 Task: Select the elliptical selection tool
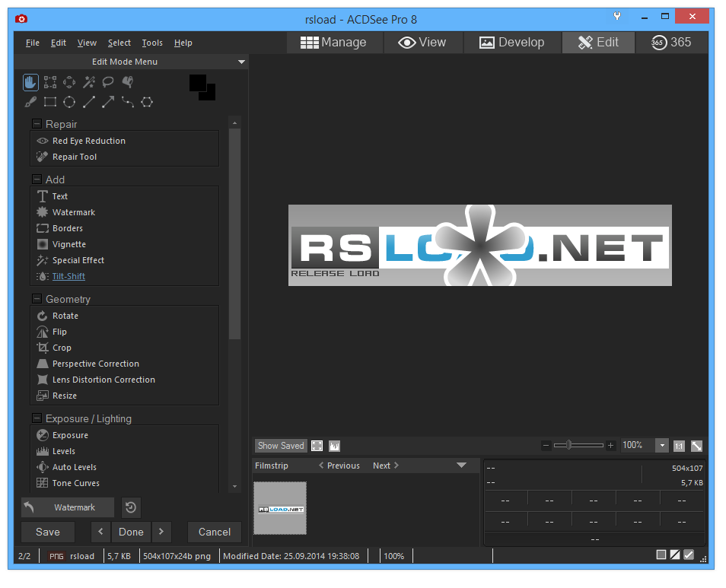click(x=69, y=82)
